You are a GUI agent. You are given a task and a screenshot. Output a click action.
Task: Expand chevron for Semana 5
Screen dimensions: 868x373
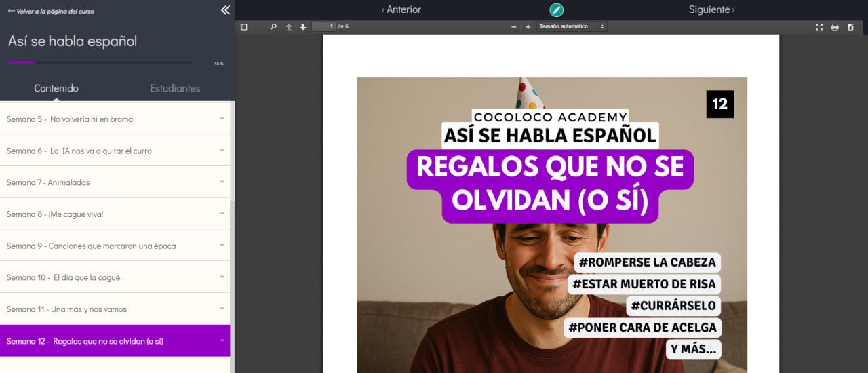coord(222,118)
